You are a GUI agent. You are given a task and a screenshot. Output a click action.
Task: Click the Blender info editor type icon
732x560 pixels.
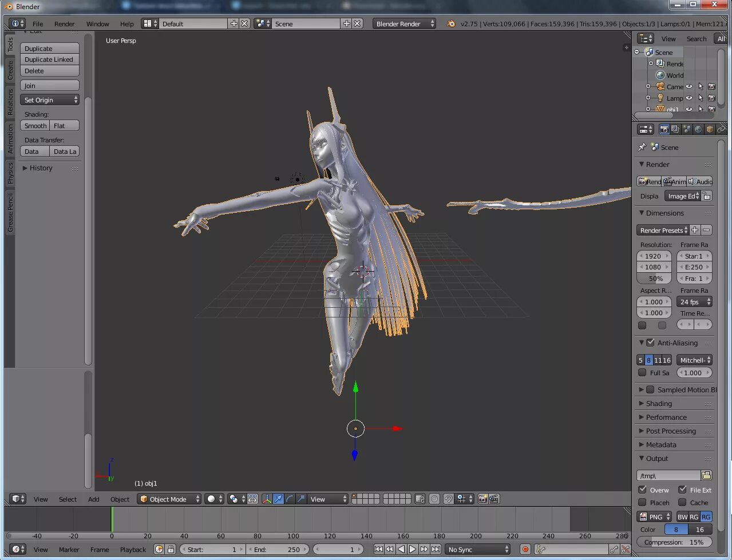[18, 23]
